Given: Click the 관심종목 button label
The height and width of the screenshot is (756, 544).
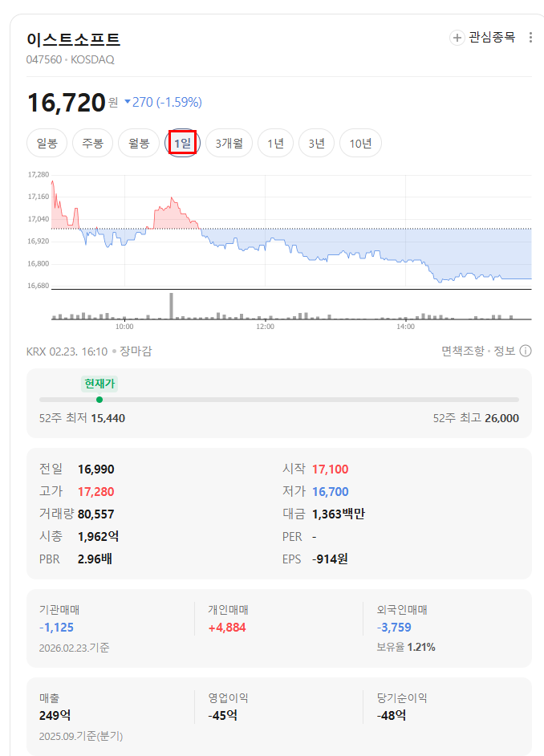Looking at the screenshot, I should (492, 37).
